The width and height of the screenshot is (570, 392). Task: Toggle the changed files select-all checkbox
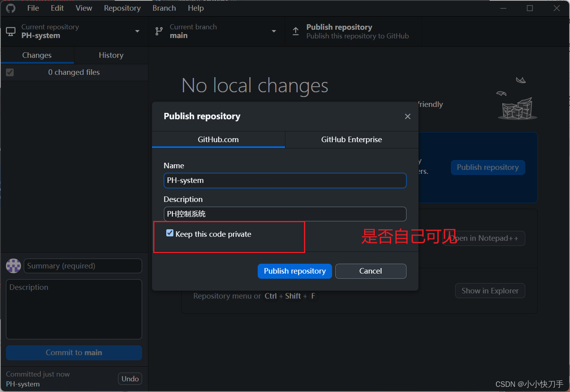pyautogui.click(x=10, y=72)
